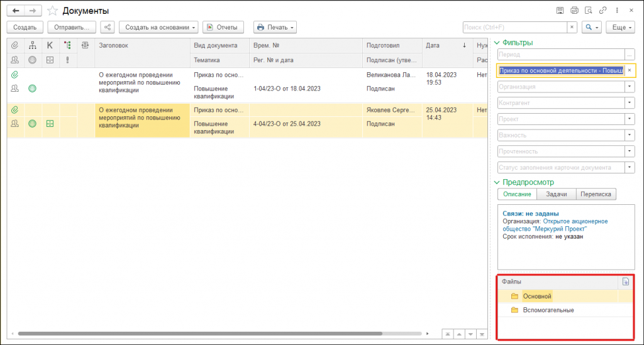The height and width of the screenshot is (345, 644).
Task: Click into the Поиск (Ctrl+F) search field
Action: click(x=515, y=27)
